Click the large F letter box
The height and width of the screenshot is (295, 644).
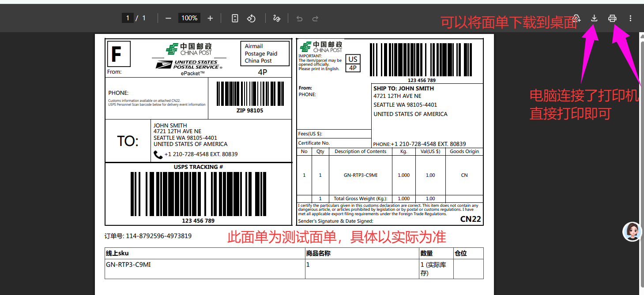coord(119,54)
